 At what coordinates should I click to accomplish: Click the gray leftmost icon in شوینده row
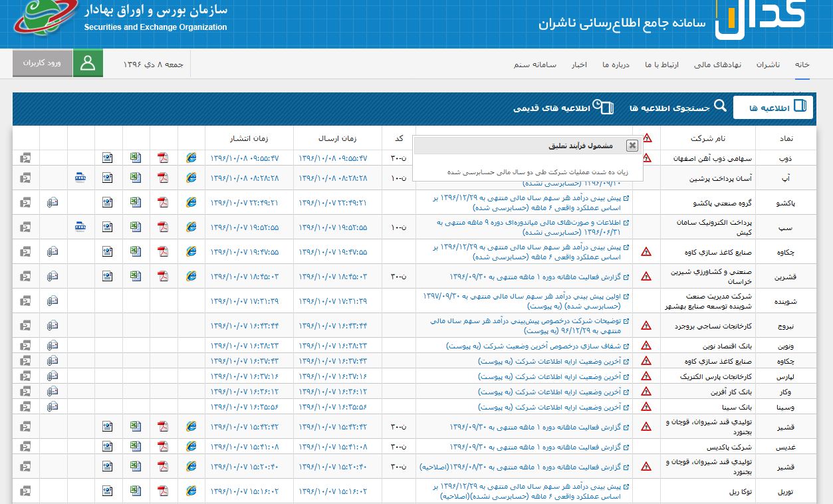pos(25,301)
